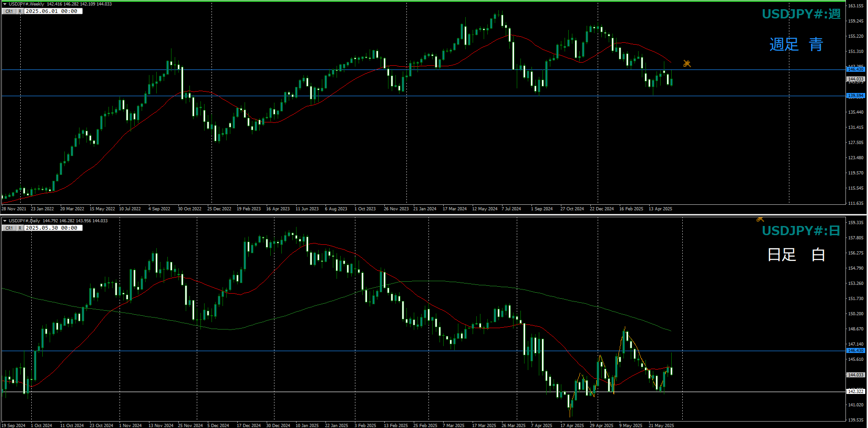Click the 123.480 value on the Weekly price scale
This screenshot has width=868, height=428.
click(856, 158)
